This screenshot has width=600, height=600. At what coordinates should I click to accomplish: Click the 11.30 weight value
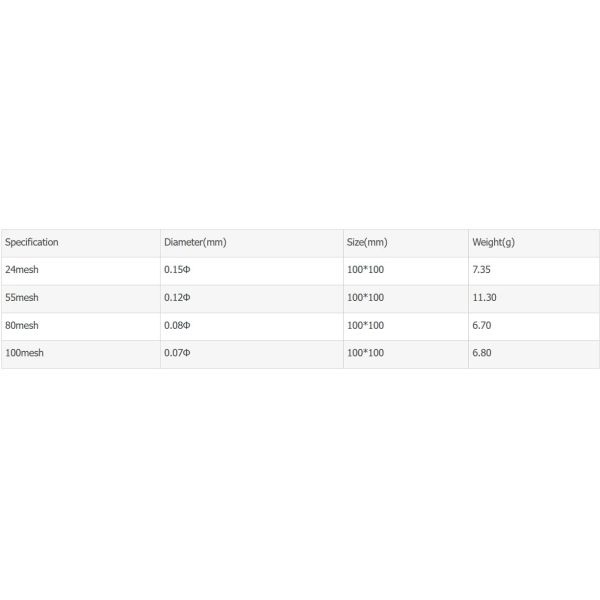484,298
